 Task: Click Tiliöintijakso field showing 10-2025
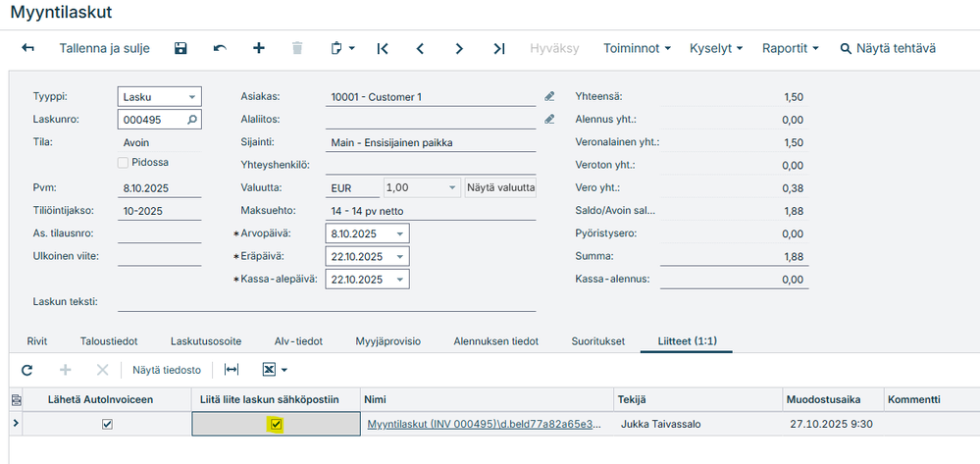159,211
